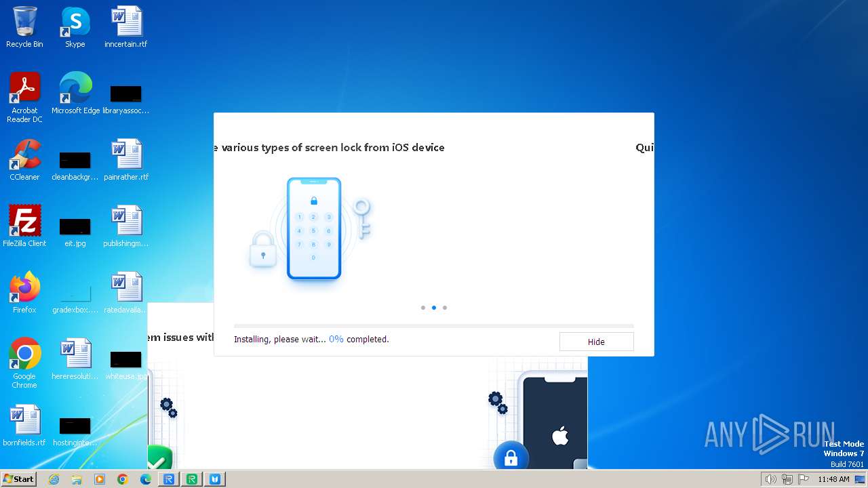Open the ratedavaila document icon
Viewport: 868px width, 488px height.
[126, 293]
